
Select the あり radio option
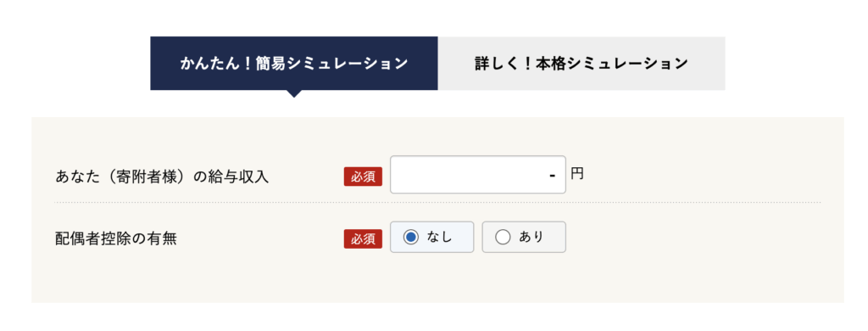click(524, 238)
